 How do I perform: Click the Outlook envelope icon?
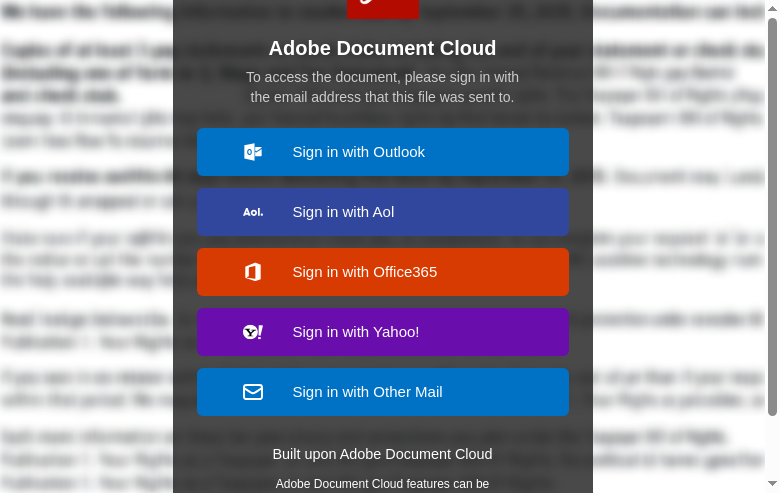(253, 152)
